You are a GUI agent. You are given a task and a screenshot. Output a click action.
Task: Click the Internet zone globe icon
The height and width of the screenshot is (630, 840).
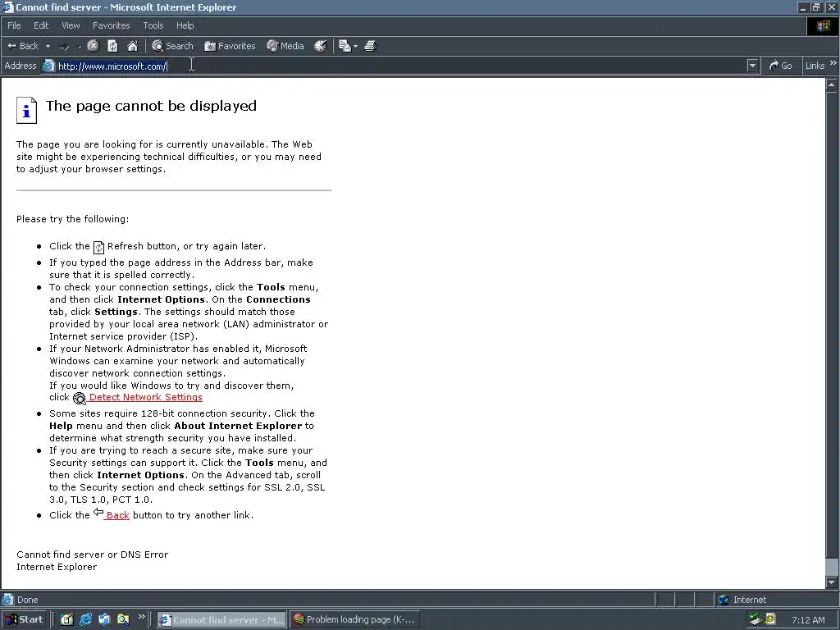pos(724,600)
